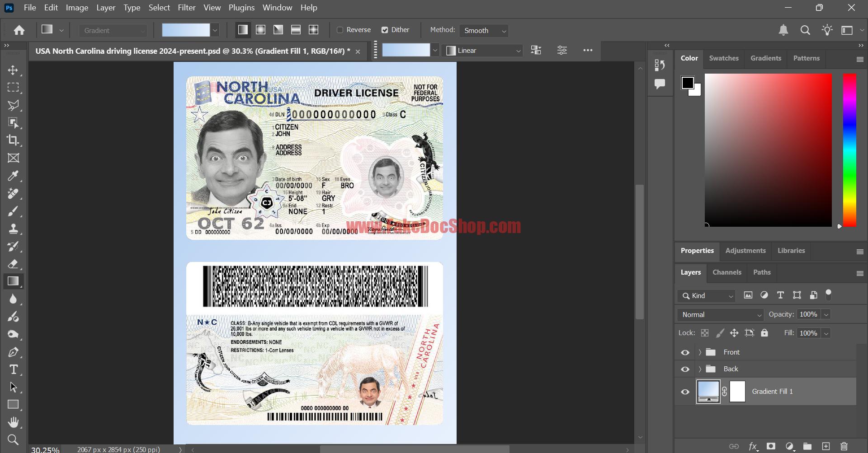This screenshot has height=453, width=868.
Task: Hide the Gradient Fill 1 layer
Action: point(685,392)
